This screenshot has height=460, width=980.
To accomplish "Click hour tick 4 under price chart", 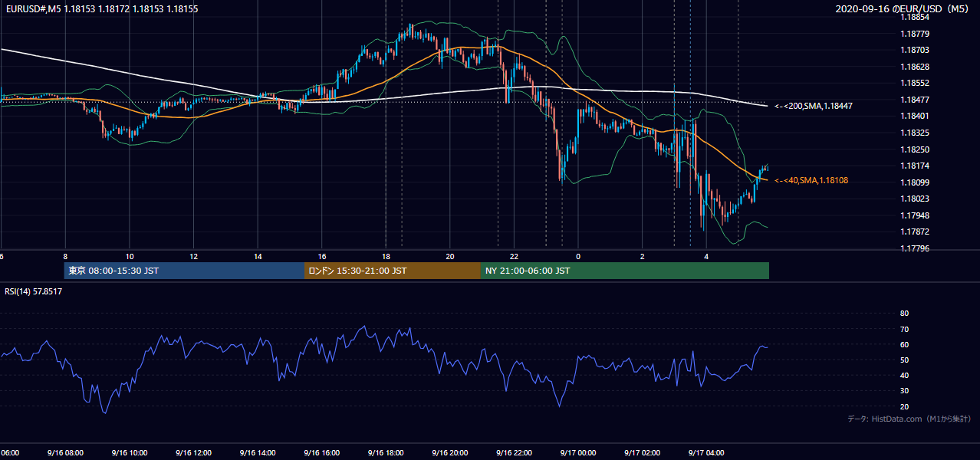I will click(x=707, y=257).
